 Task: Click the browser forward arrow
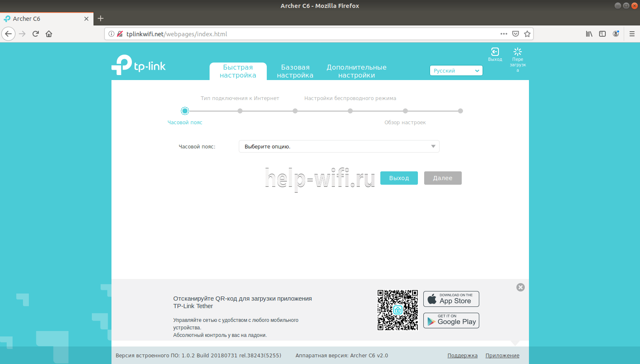(x=23, y=34)
